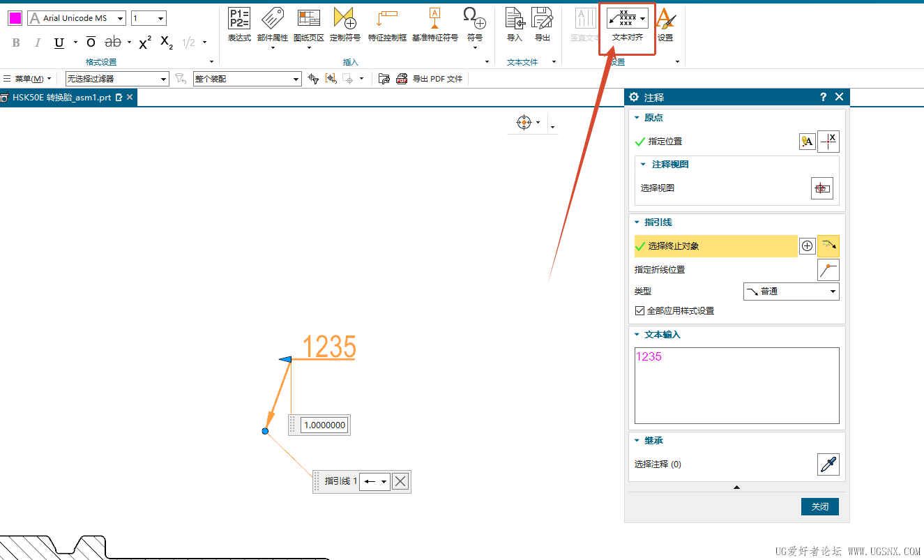
Task: Click the 关闭 close button
Action: (820, 507)
